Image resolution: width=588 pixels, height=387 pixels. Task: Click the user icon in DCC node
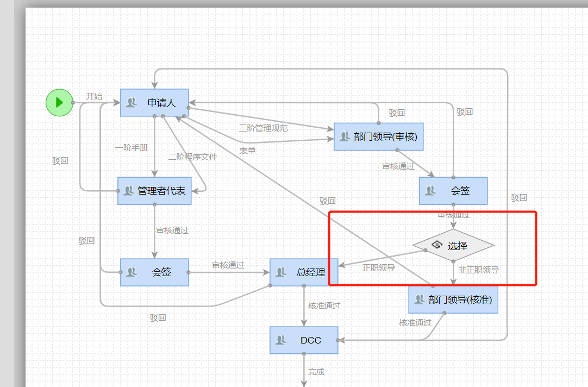[x=281, y=340]
